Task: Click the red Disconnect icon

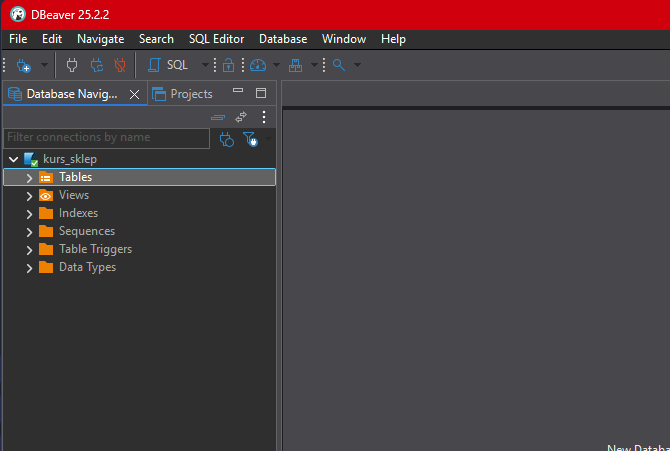Action: click(120, 65)
